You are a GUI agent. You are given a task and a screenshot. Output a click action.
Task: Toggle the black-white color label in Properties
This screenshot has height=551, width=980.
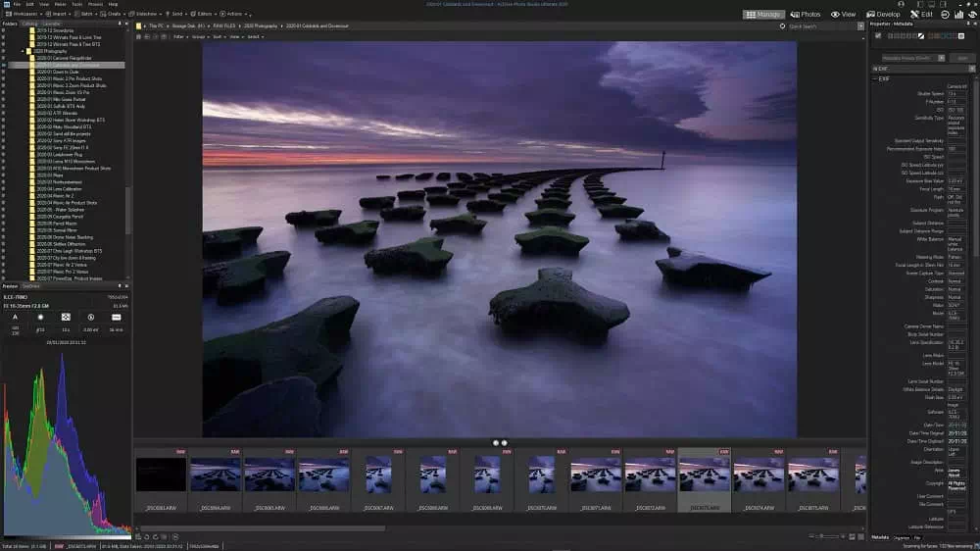coord(921,35)
